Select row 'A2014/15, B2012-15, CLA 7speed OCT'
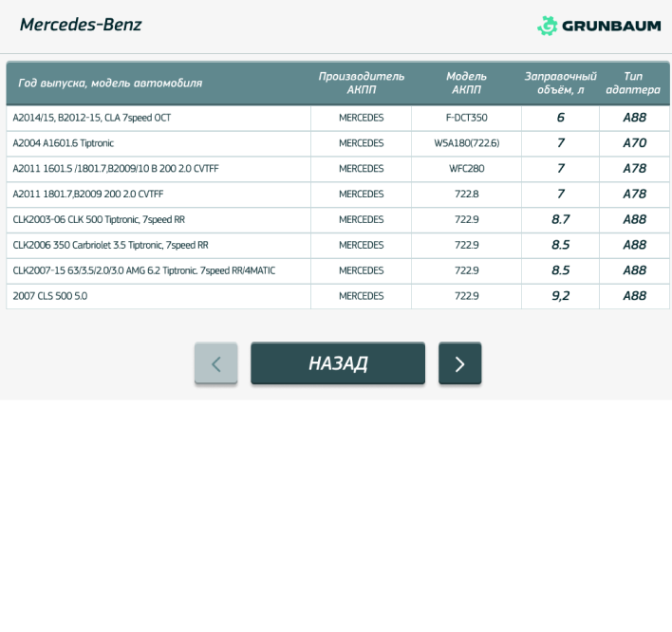Screen dimensions: 672x632 click(338, 118)
